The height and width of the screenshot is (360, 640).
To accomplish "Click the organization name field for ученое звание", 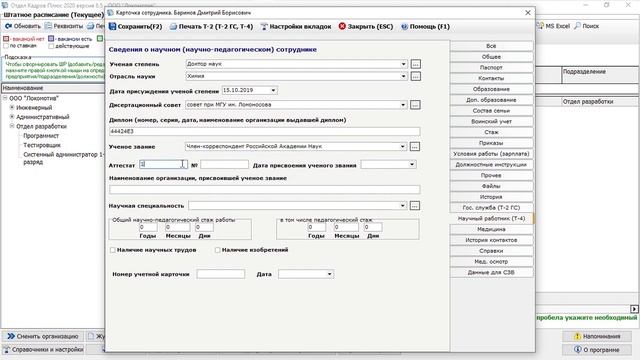I will [264, 189].
